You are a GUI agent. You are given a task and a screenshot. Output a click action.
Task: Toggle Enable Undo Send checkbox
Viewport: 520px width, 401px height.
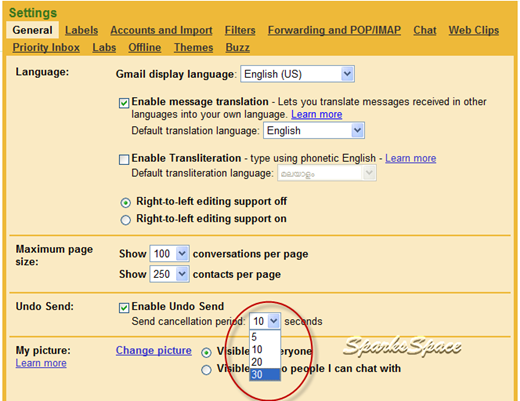click(x=124, y=307)
